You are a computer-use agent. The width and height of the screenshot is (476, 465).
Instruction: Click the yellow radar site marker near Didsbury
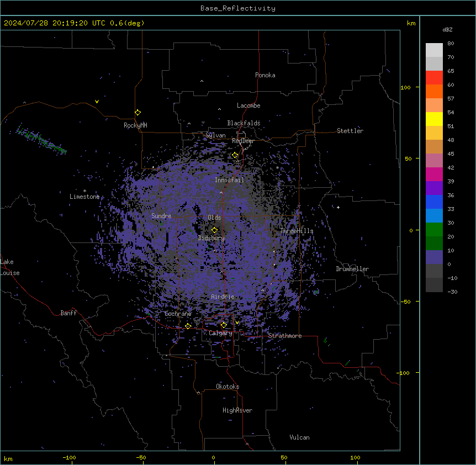coord(214,230)
